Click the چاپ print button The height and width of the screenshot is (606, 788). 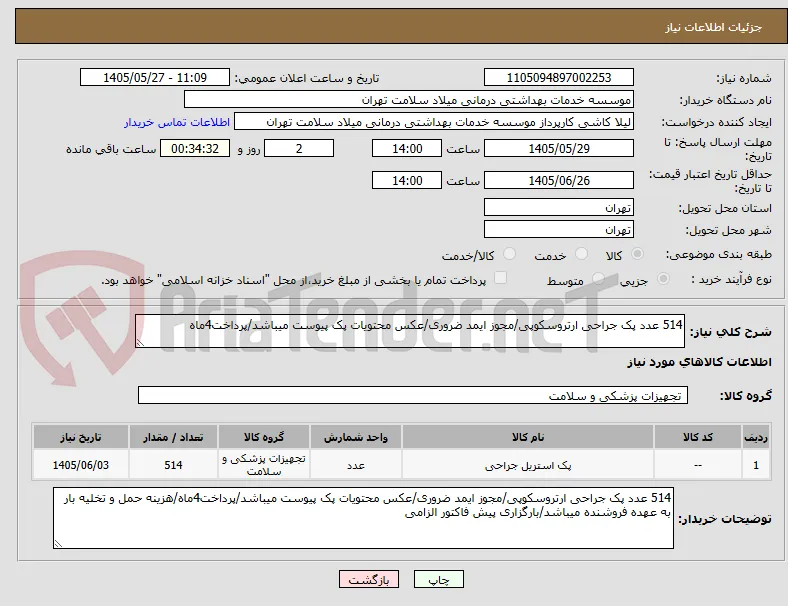(439, 579)
